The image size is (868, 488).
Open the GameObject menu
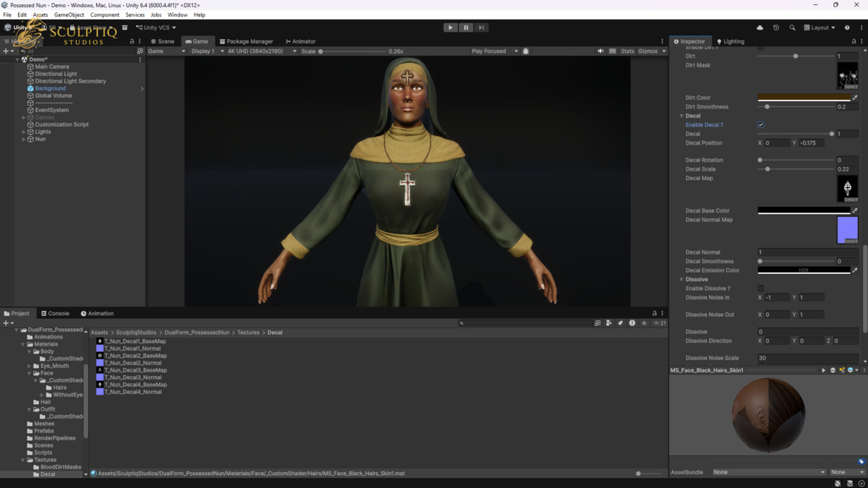(69, 14)
